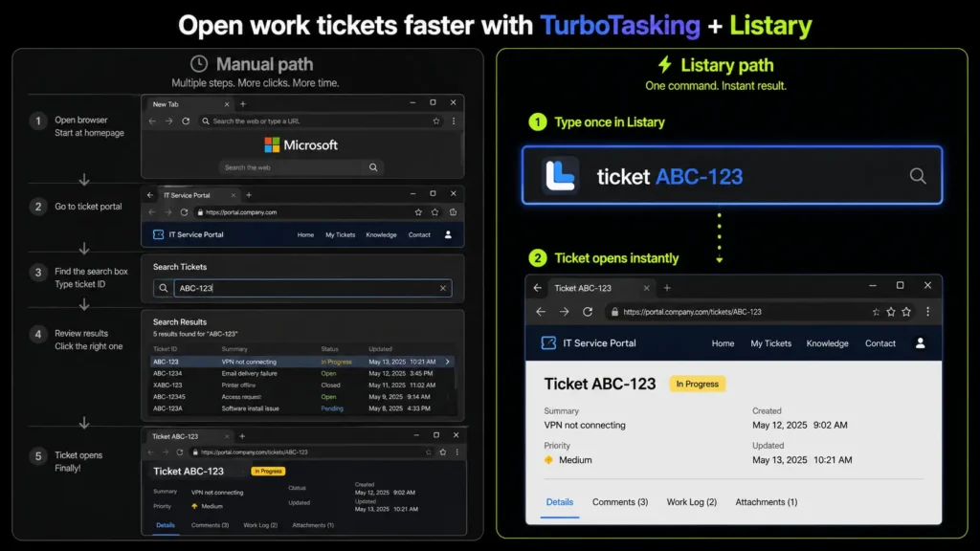Click the Microsoft logo on the homepage
The image size is (980, 551).
[301, 145]
